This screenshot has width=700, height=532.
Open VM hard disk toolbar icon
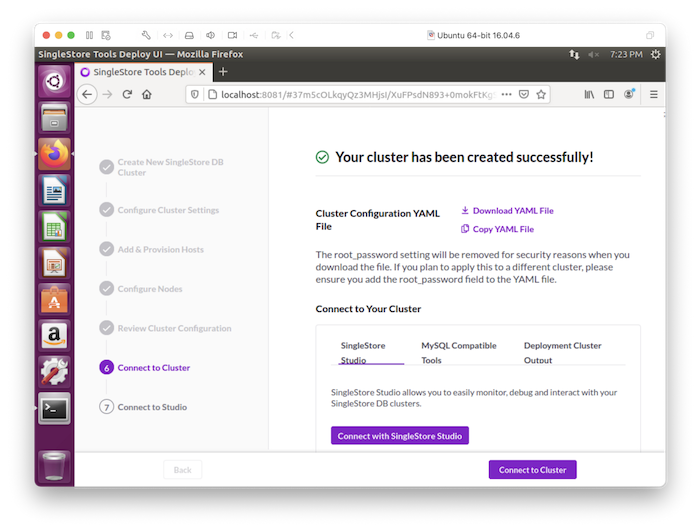click(189, 35)
